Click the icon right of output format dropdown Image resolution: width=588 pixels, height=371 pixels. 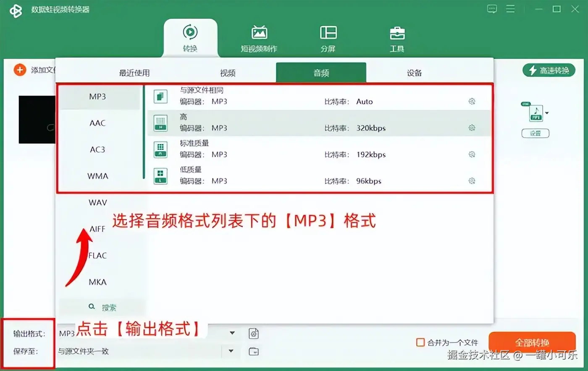tap(254, 334)
